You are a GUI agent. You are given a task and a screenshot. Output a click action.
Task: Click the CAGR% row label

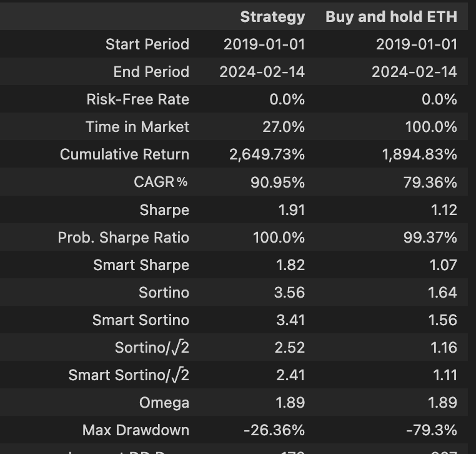pyautogui.click(x=161, y=183)
